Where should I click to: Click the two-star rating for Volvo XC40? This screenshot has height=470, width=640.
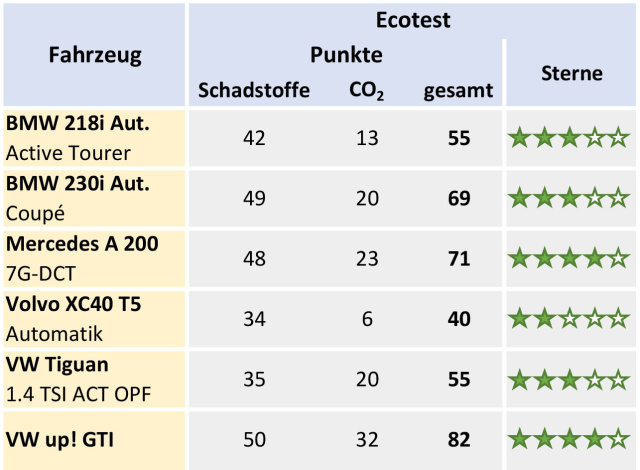(569, 319)
